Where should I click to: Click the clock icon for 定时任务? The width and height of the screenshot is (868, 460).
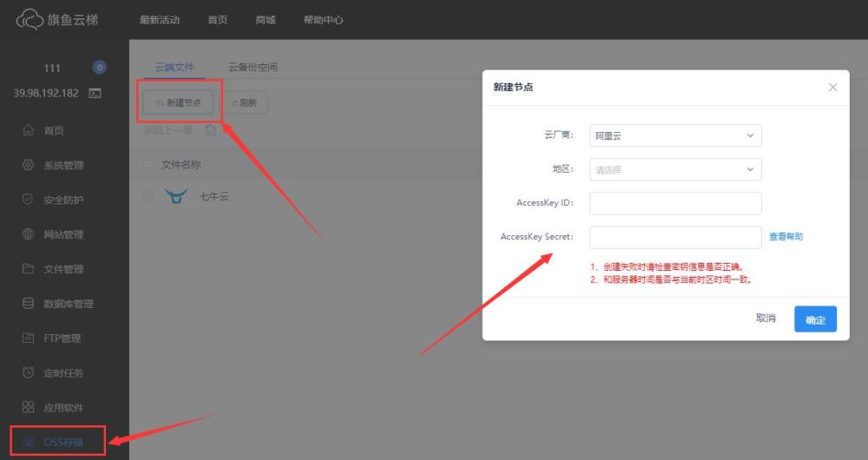29,372
